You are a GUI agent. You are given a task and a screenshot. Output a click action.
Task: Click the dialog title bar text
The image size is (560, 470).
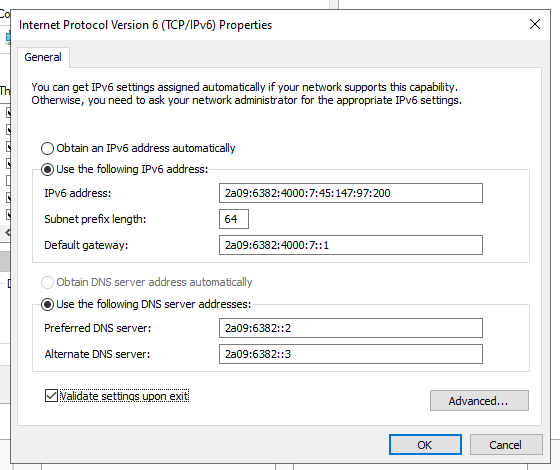pyautogui.click(x=145, y=25)
